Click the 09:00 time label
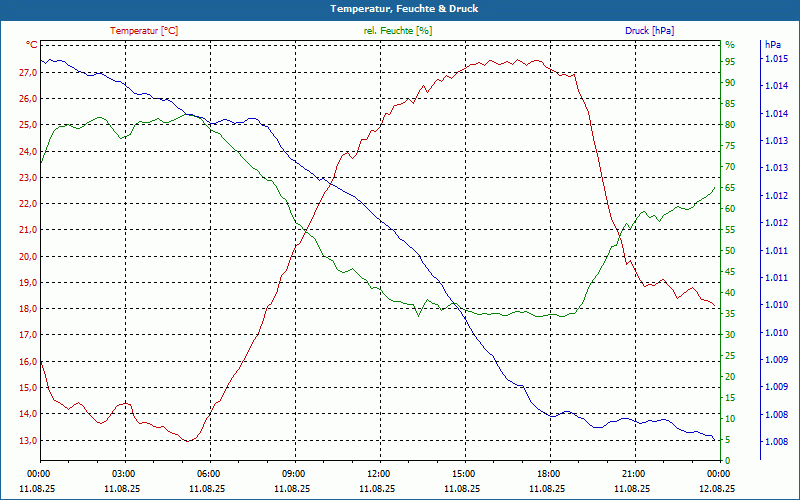The height and width of the screenshot is (500, 800). [x=293, y=473]
